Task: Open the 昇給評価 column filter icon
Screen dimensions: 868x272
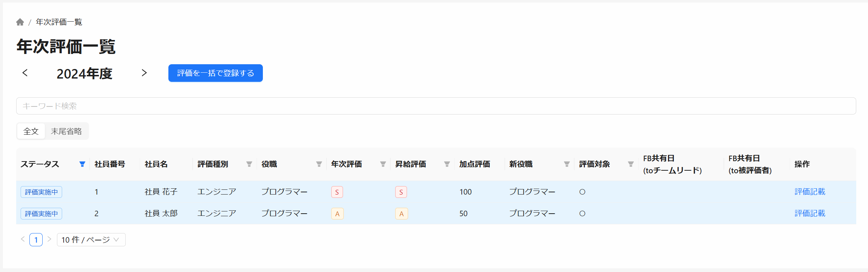Action: click(x=447, y=164)
